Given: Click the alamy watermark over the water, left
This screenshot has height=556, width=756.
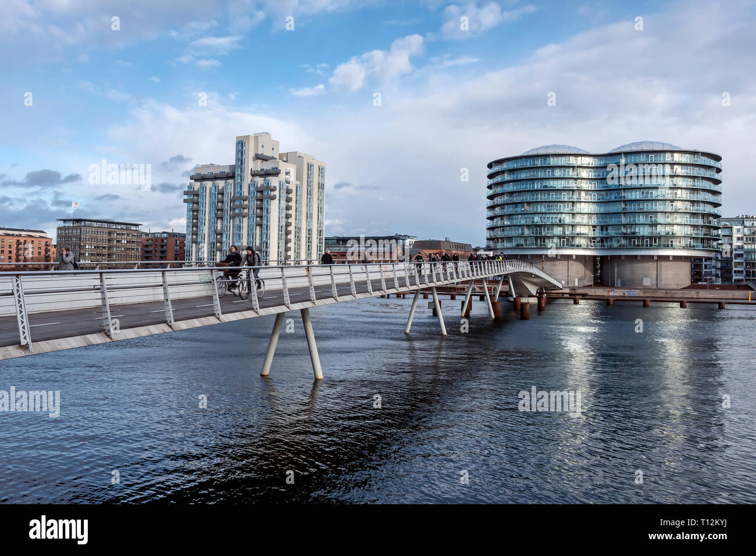Looking at the screenshot, I should pyautogui.click(x=30, y=401).
